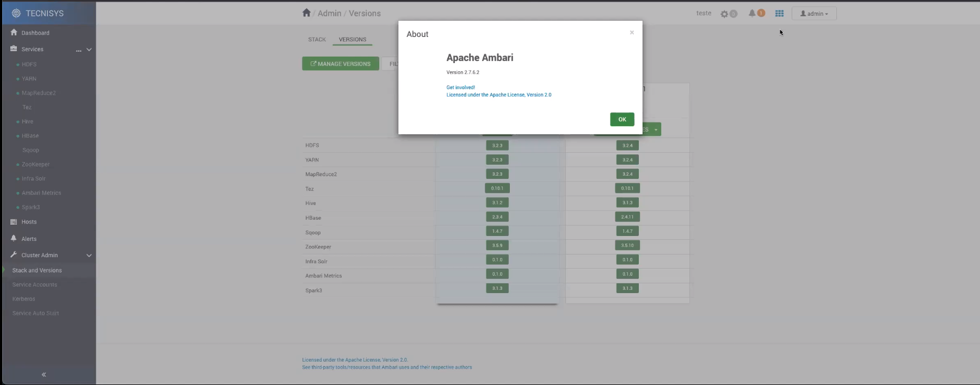Open HBase service in sidebar
This screenshot has height=385, width=980.
(x=30, y=136)
